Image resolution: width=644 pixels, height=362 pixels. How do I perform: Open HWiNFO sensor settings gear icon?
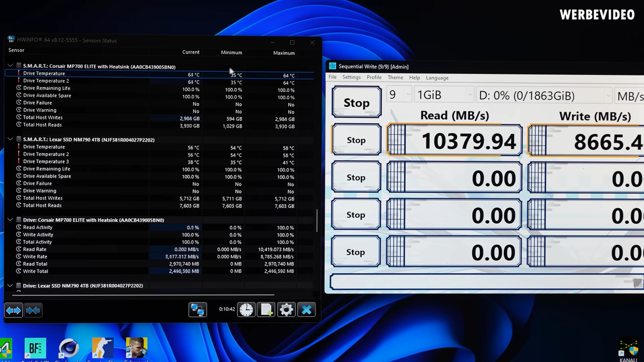(x=286, y=309)
